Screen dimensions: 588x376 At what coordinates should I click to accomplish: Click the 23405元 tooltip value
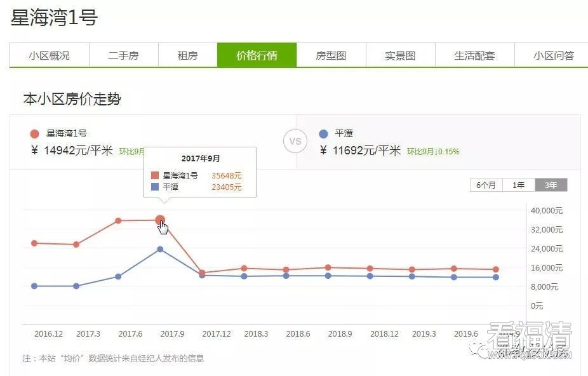[227, 187]
